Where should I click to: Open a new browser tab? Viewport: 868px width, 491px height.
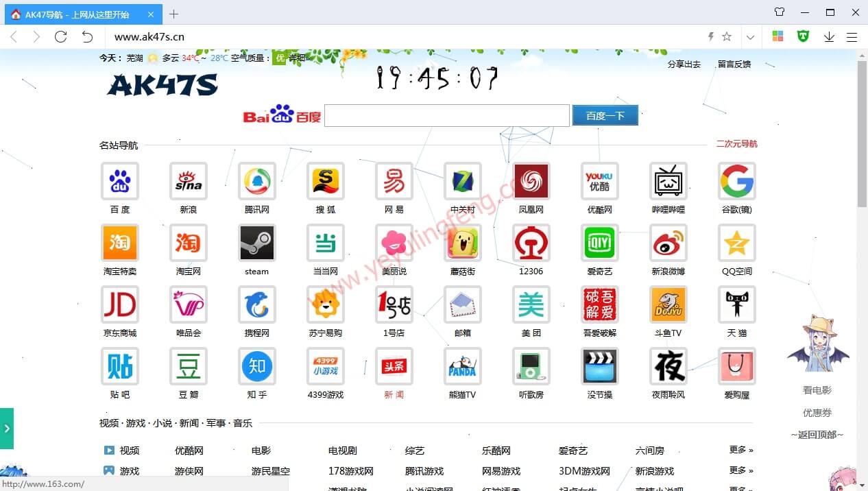174,14
